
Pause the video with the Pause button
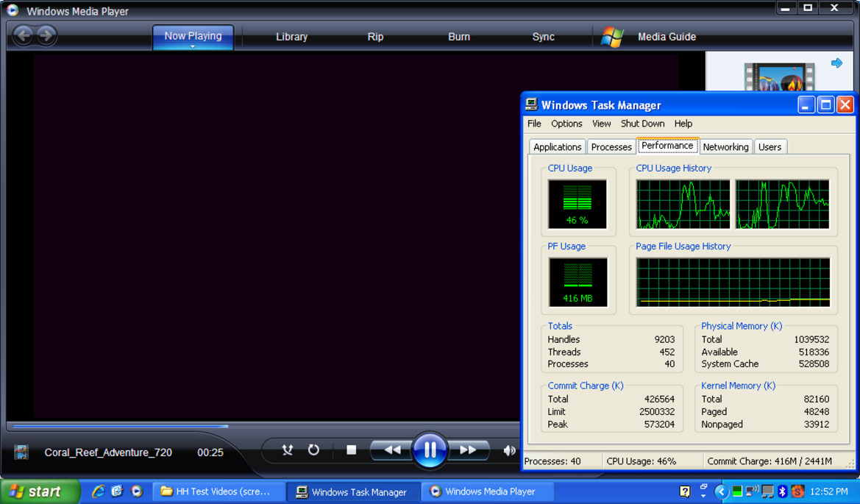coord(430,450)
